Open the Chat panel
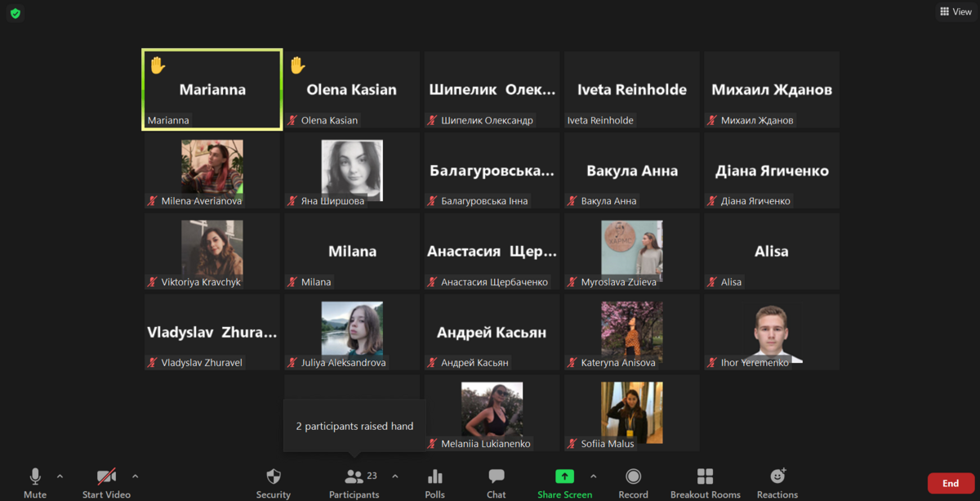Image resolution: width=980 pixels, height=501 pixels. tap(497, 483)
